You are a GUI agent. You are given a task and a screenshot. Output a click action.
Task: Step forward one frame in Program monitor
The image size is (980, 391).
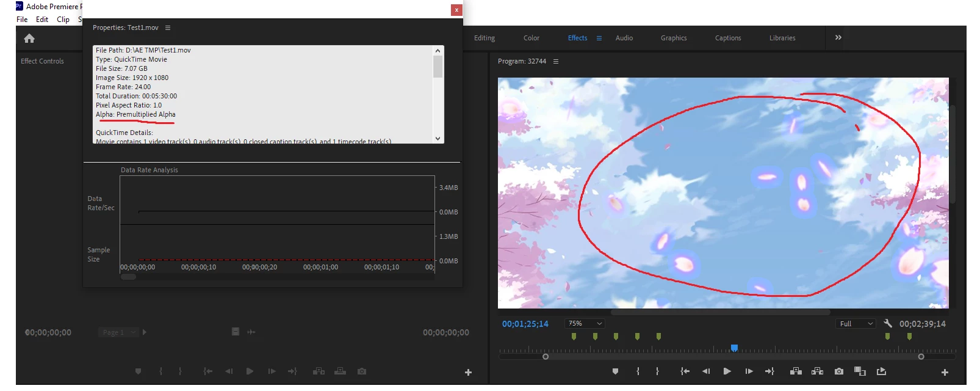tap(749, 371)
